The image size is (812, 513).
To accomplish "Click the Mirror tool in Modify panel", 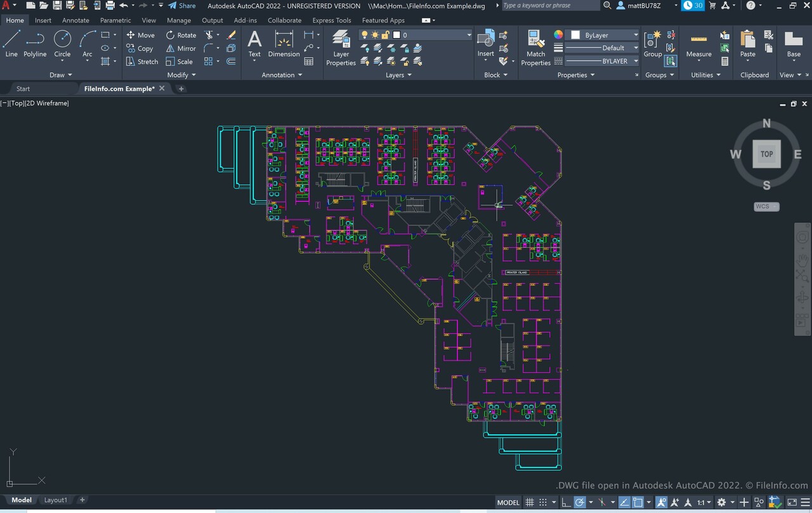I will pos(181,48).
